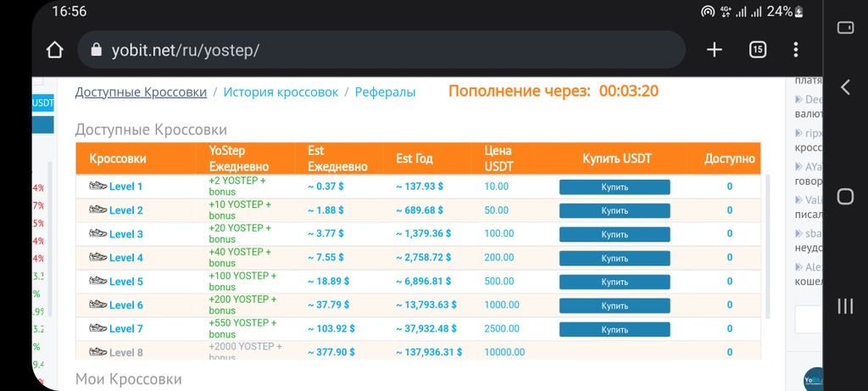This screenshot has height=391, width=868.
Task: Click Купить button for Level 4
Action: point(615,259)
